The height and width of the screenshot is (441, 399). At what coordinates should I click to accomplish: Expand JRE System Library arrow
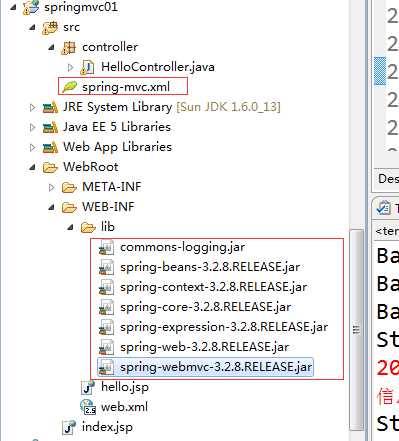coord(32,107)
